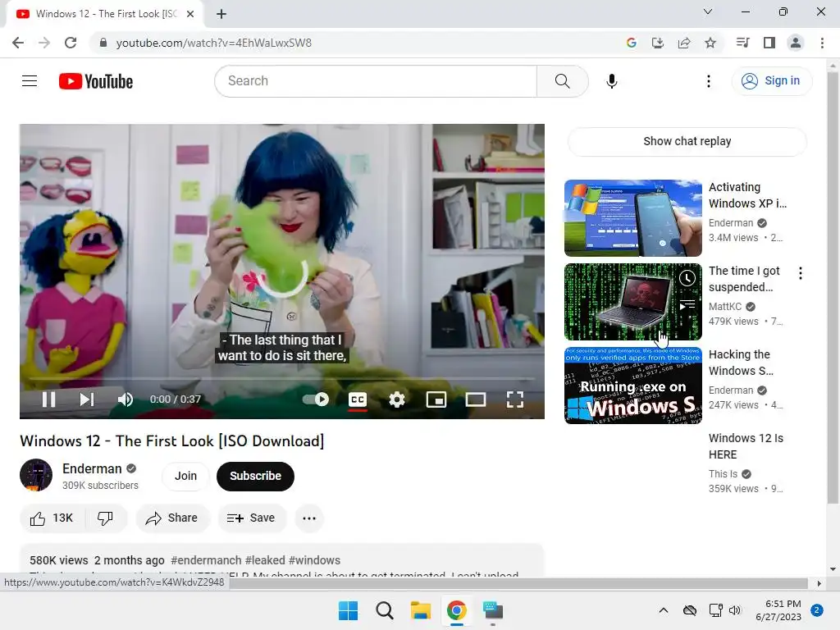Viewport: 840px width, 630px height.
Task: Open clock and notifications 6:51 PM
Action: 778,610
